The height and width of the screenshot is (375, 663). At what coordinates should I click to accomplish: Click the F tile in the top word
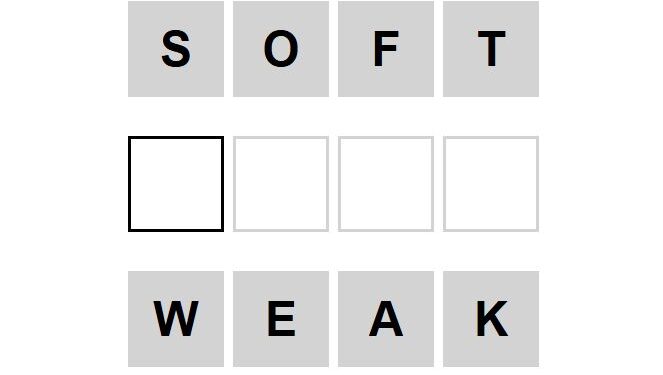pos(386,49)
